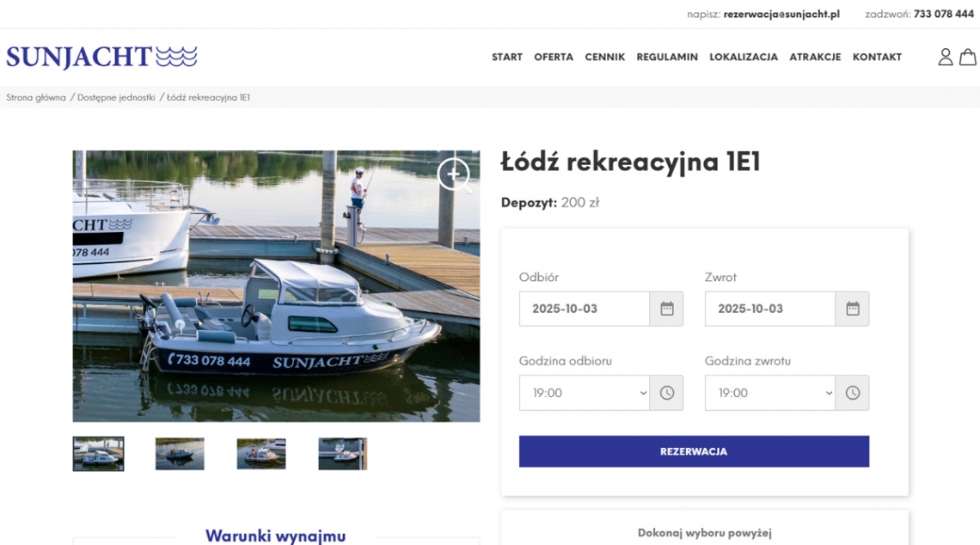
Task: Go to the CENNIK page
Action: [x=604, y=57]
